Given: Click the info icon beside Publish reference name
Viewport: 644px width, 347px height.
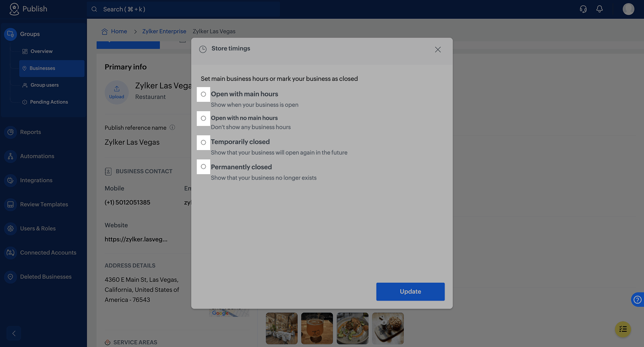Looking at the screenshot, I should [172, 127].
